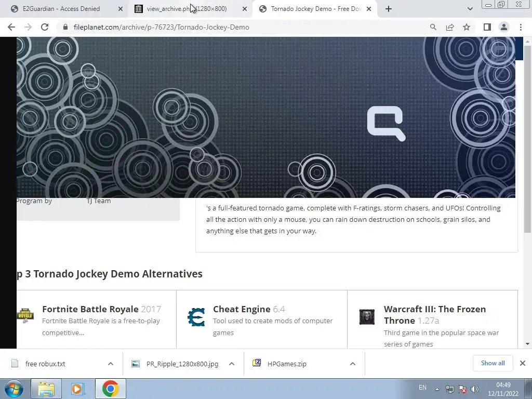Click the Chrome taskbar icon

pos(110,389)
